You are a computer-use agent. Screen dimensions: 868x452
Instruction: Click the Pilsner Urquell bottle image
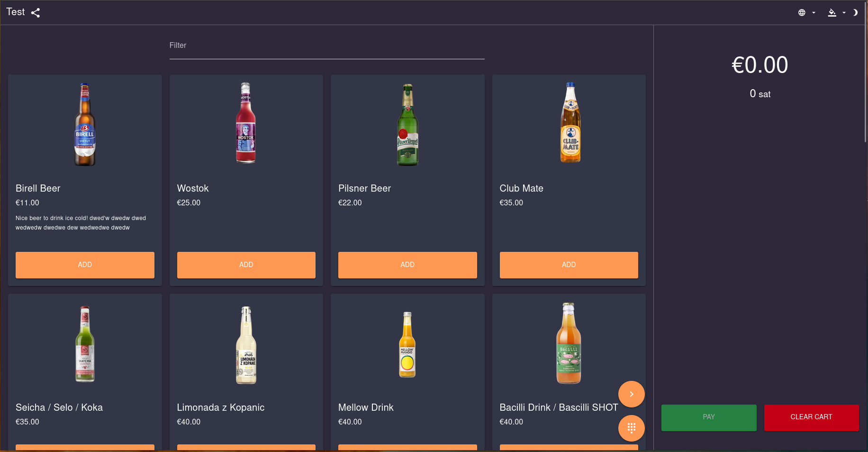pyautogui.click(x=407, y=125)
